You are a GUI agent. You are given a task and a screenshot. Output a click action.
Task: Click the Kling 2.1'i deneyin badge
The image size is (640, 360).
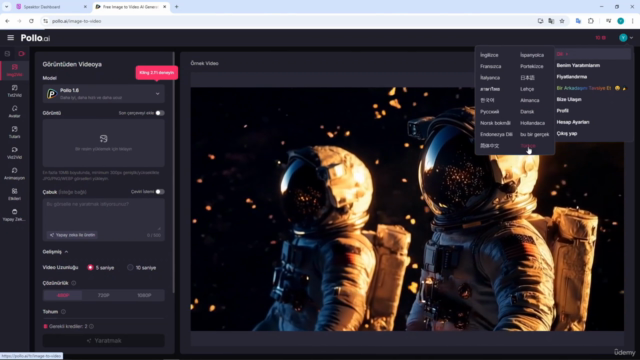point(157,73)
